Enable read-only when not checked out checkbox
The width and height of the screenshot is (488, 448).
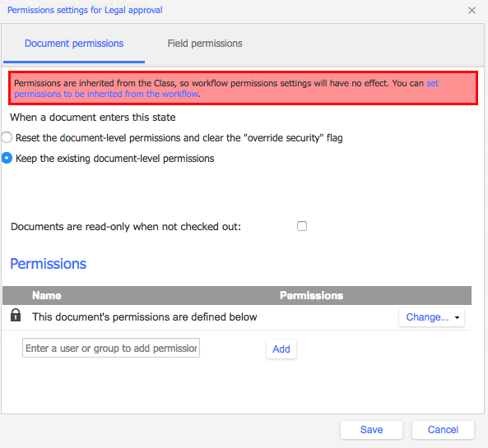point(301,226)
